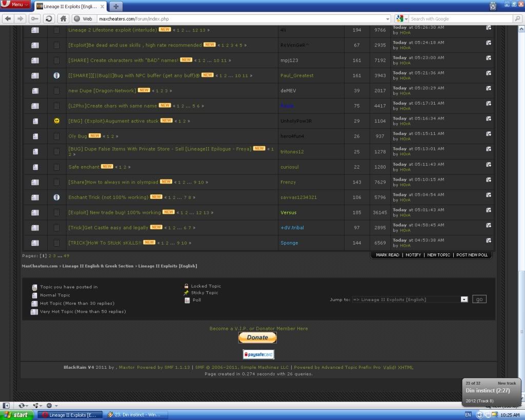
Task: Open the Windows start menu
Action: [17, 415]
